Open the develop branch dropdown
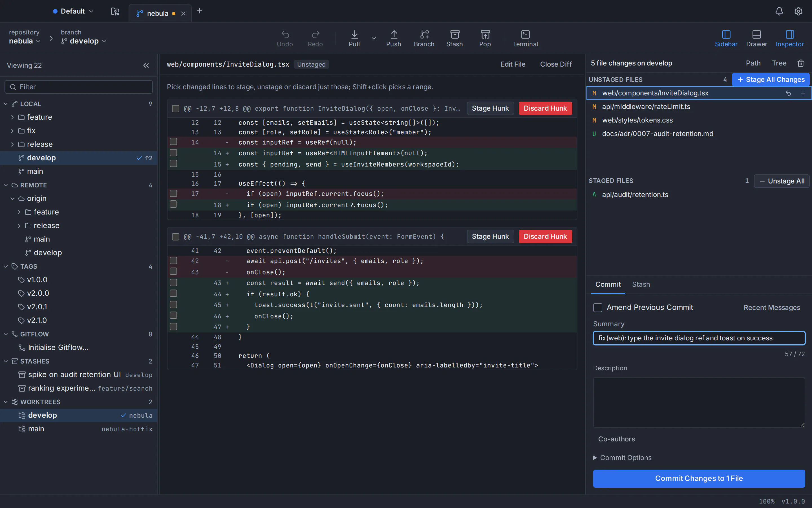 [x=84, y=41]
